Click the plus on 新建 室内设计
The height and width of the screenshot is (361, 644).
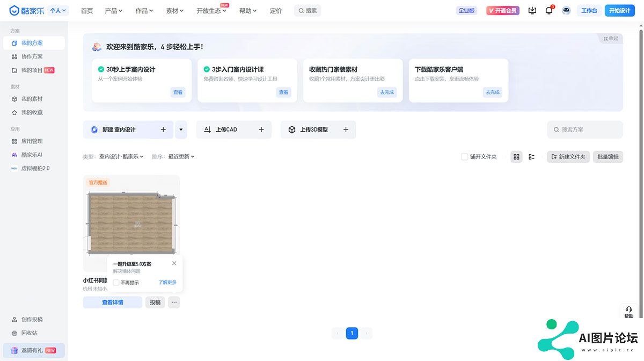[163, 129]
